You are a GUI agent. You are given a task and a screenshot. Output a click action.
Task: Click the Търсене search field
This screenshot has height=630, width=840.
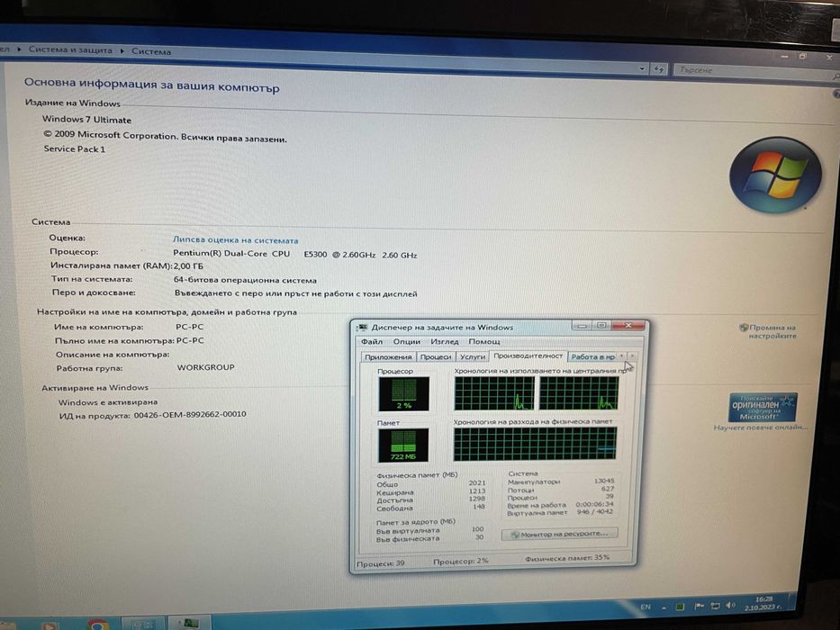(x=753, y=71)
